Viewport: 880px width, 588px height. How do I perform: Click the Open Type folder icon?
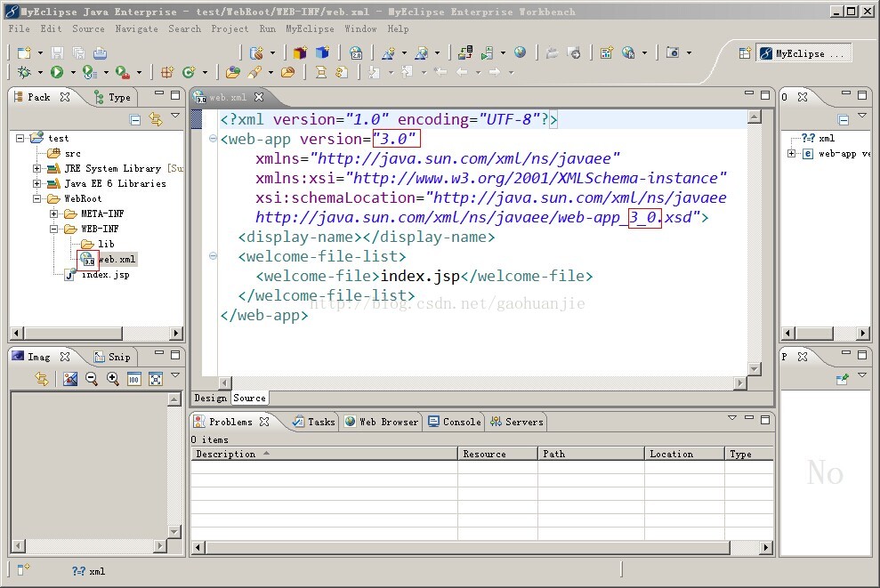point(232,72)
